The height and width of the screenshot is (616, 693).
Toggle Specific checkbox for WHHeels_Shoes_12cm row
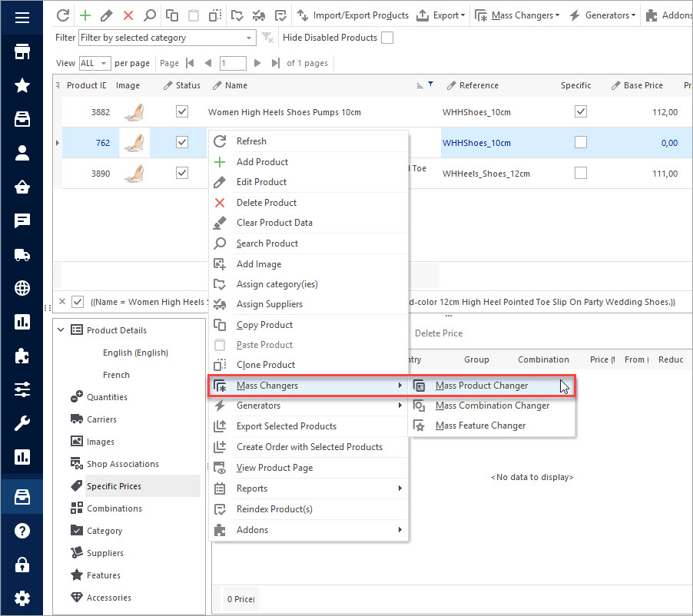point(581,173)
